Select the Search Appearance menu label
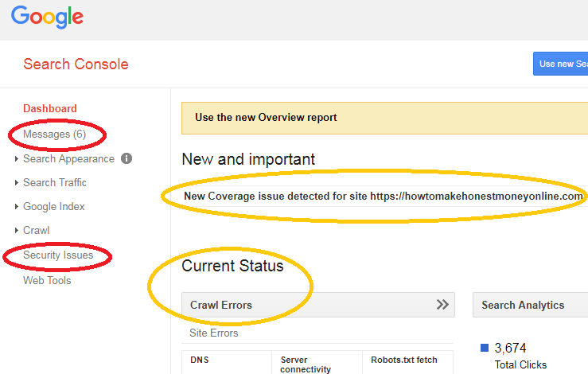Screen dimensions: 588x374 tap(68, 159)
